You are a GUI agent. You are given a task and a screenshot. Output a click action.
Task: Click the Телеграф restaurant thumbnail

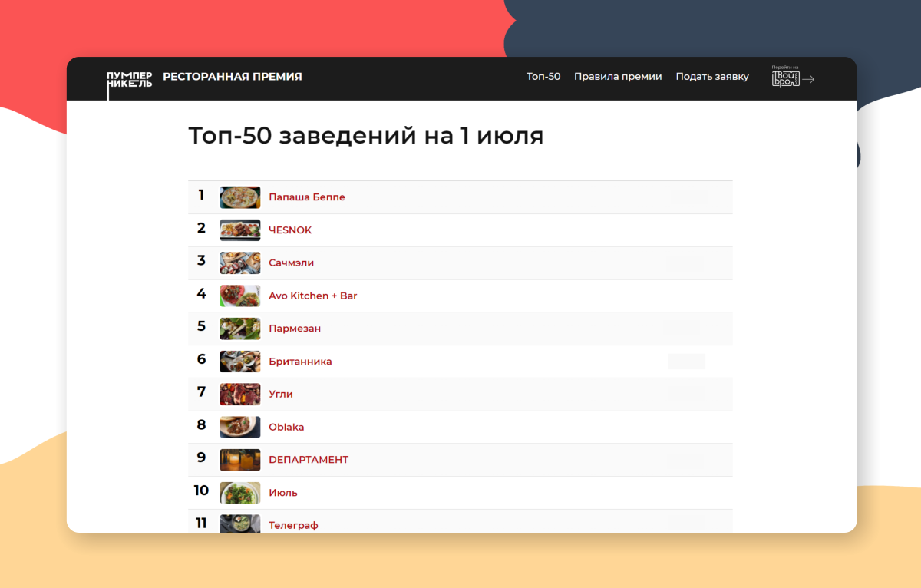pos(239,524)
